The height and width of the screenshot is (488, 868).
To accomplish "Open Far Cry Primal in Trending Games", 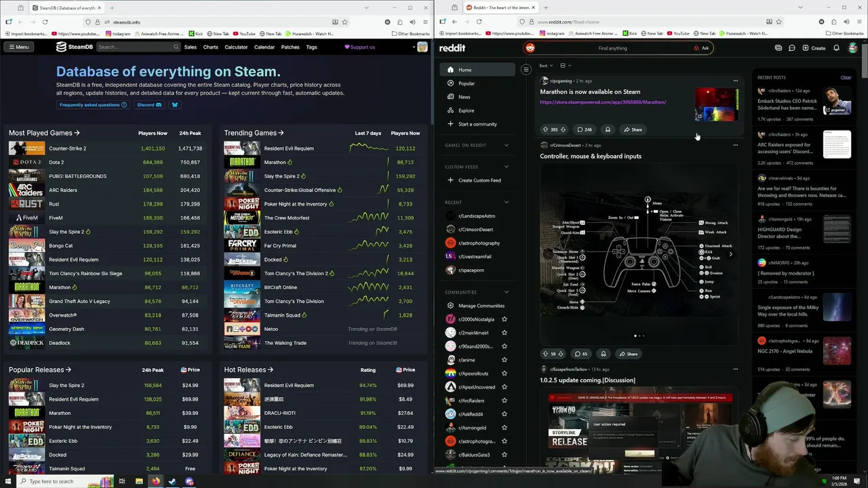I will pyautogui.click(x=280, y=245).
